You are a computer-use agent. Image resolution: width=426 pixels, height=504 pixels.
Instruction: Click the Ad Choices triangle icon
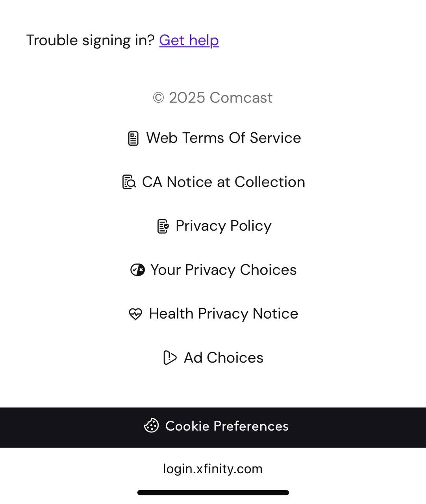pyautogui.click(x=170, y=358)
